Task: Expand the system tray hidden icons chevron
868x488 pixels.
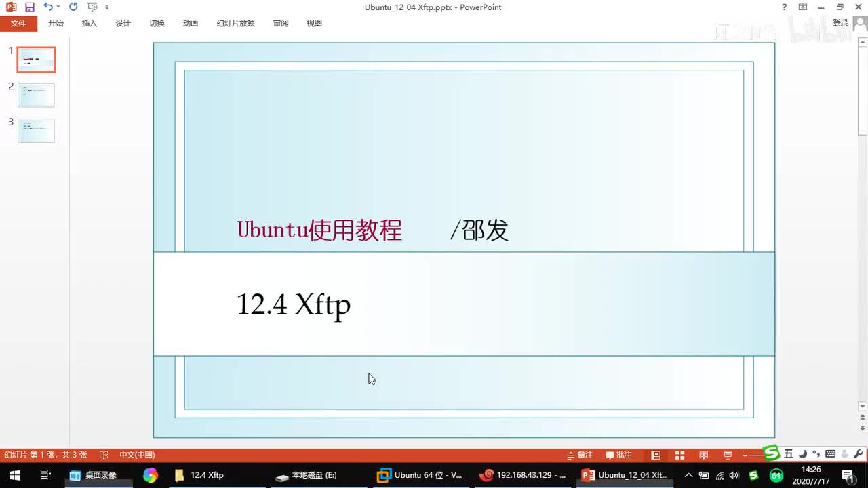Action: (688, 475)
